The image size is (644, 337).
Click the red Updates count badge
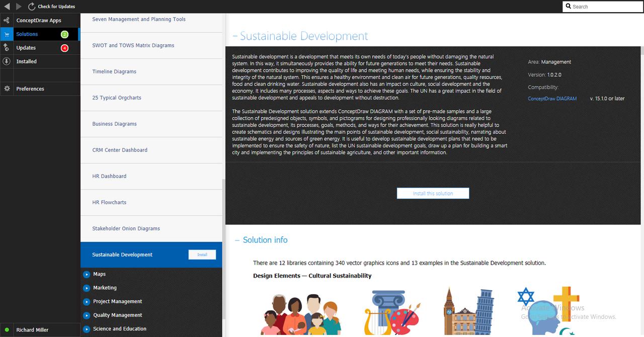click(64, 48)
